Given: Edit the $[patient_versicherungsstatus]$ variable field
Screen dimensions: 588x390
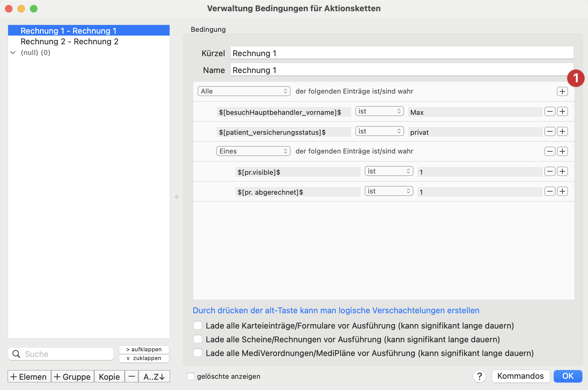Looking at the screenshot, I should (x=284, y=132).
